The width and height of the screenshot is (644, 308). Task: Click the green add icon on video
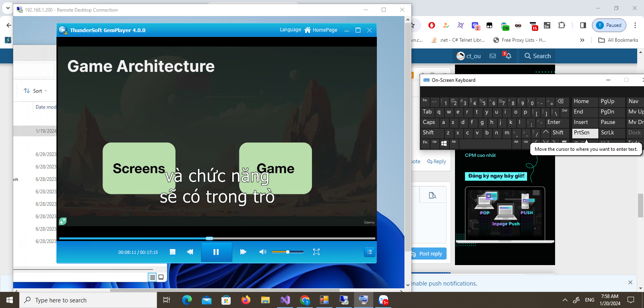pyautogui.click(x=63, y=221)
